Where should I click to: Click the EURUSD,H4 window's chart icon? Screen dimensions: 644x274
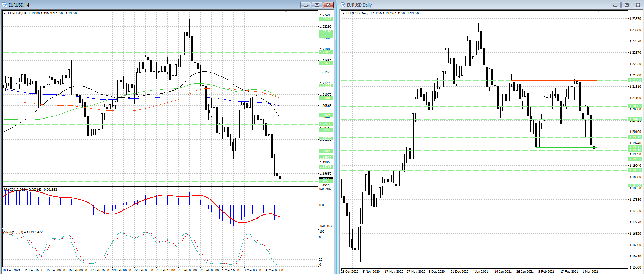click(5, 5)
